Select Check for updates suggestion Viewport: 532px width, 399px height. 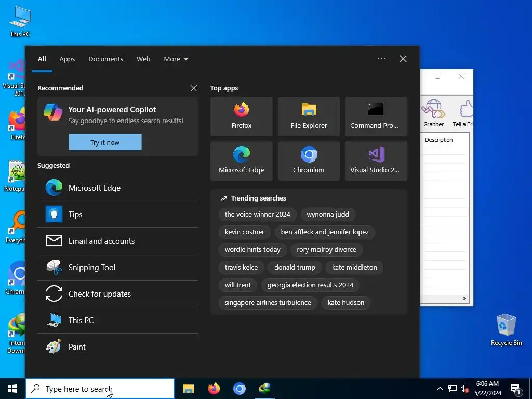[x=118, y=294]
